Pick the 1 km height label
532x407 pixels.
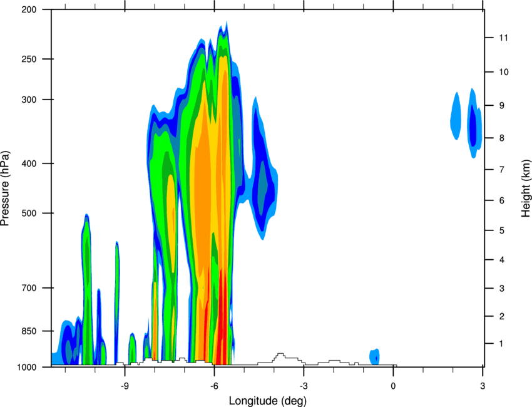(502, 344)
